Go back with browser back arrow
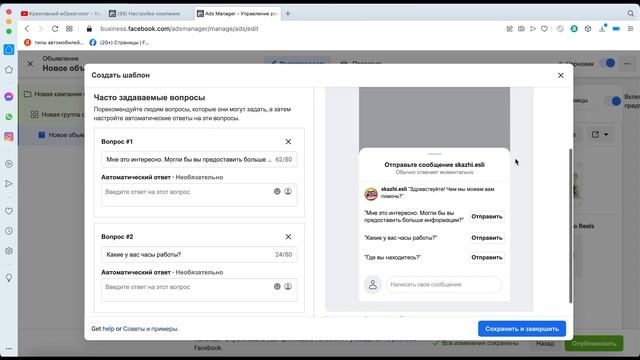This screenshot has width=640, height=360. [27, 29]
